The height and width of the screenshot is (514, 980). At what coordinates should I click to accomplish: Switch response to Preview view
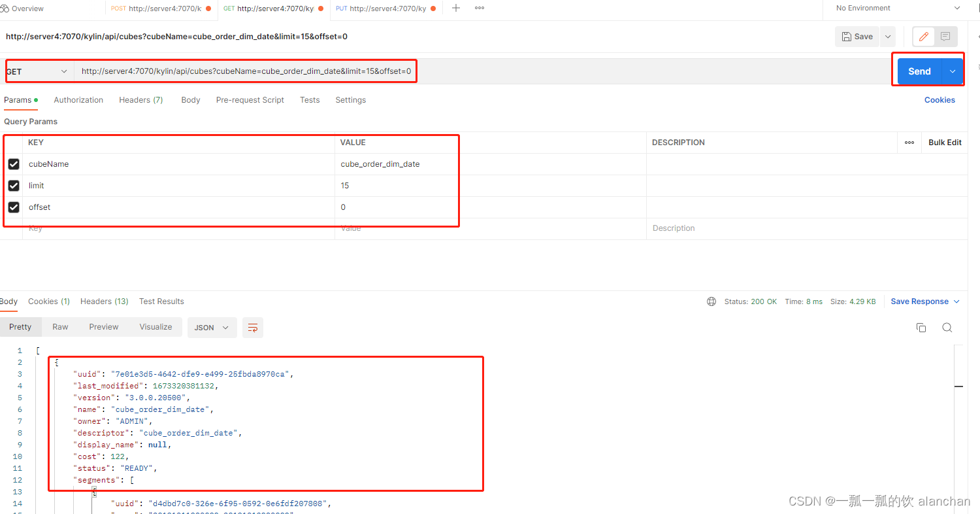[x=104, y=327]
